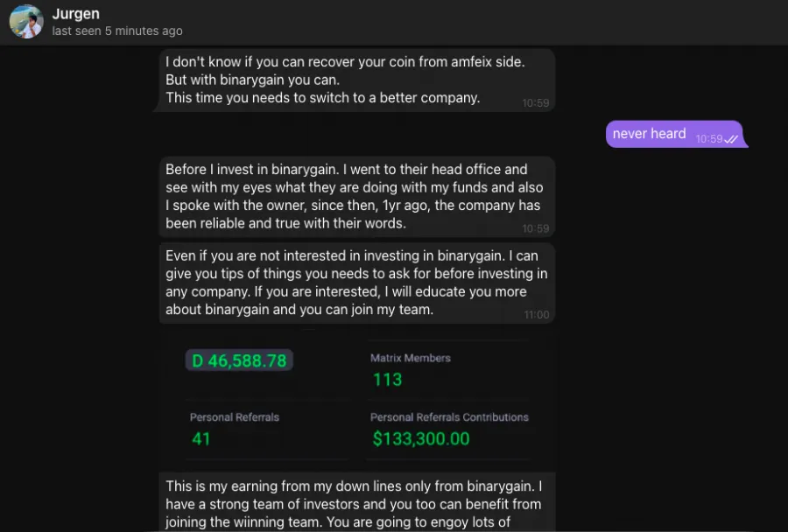
Task: Click the green D 46,588.78 balance badge
Action: tap(239, 360)
